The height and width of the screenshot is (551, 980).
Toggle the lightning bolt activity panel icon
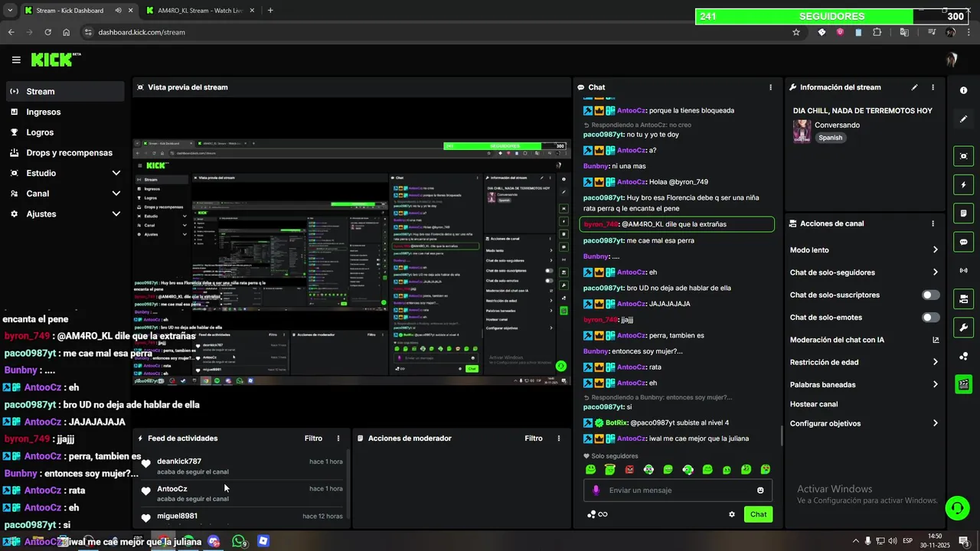click(x=963, y=184)
